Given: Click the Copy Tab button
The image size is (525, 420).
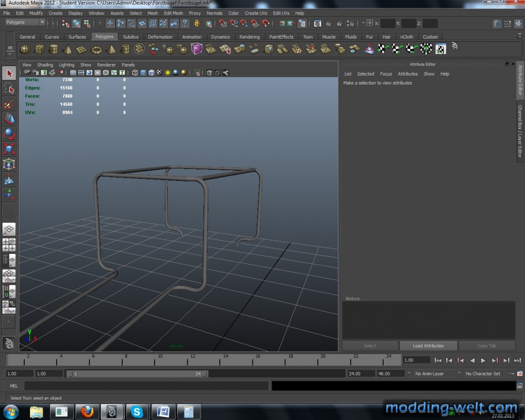Looking at the screenshot, I should (487, 346).
